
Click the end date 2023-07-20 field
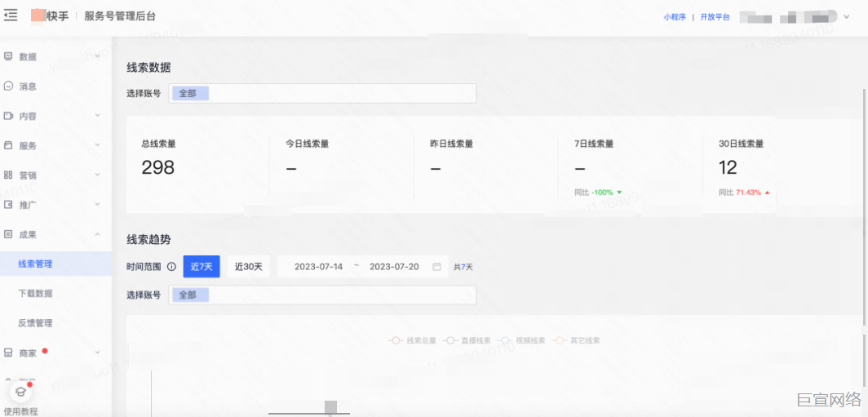tap(393, 266)
